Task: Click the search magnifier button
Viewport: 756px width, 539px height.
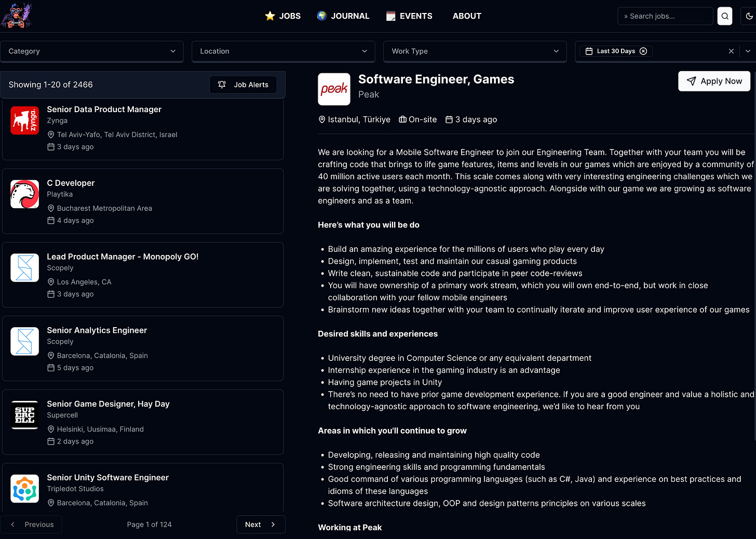Action: (x=725, y=16)
